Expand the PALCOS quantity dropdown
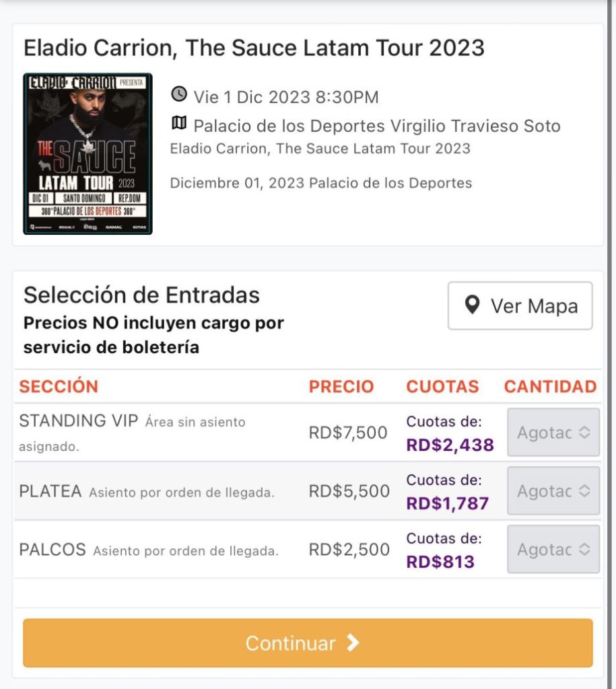The height and width of the screenshot is (689, 616). [553, 549]
